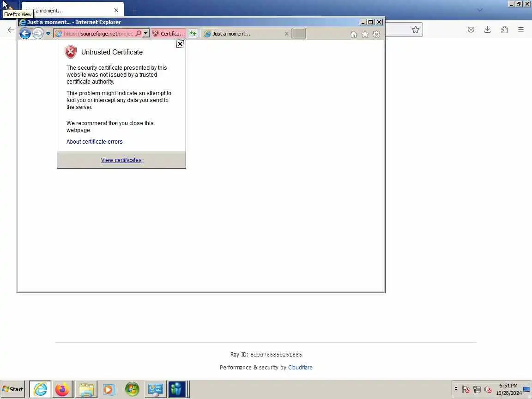Image resolution: width=532 pixels, height=399 pixels.
Task: Minimize the Internet Explorer window
Action: pyautogui.click(x=363, y=22)
